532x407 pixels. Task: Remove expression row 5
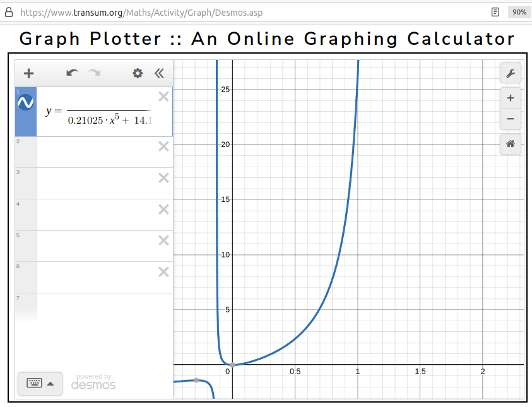pos(163,240)
